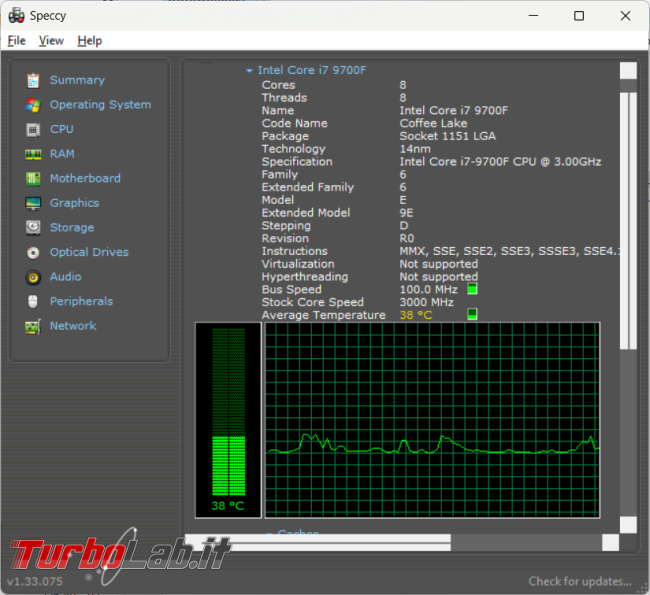
Task: Open the Help menu
Action: point(90,41)
